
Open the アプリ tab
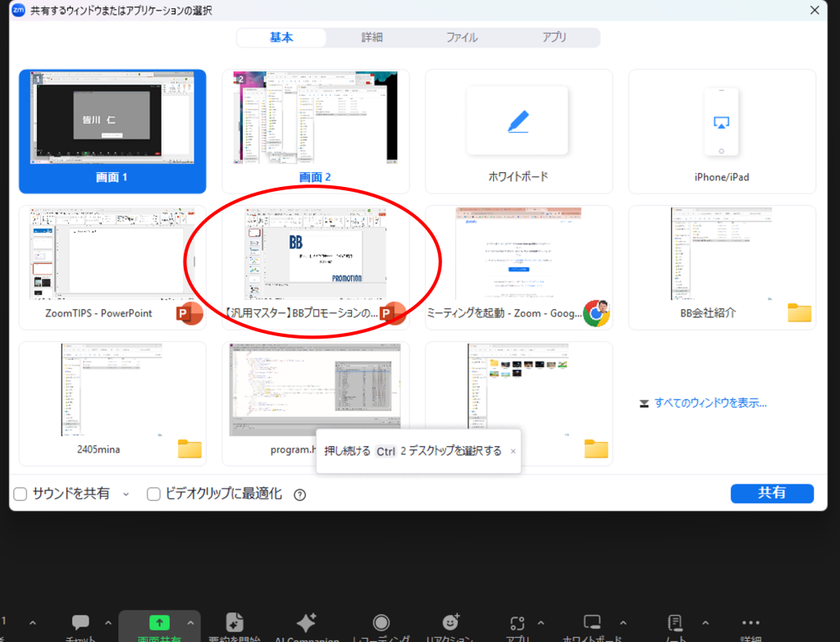click(554, 38)
